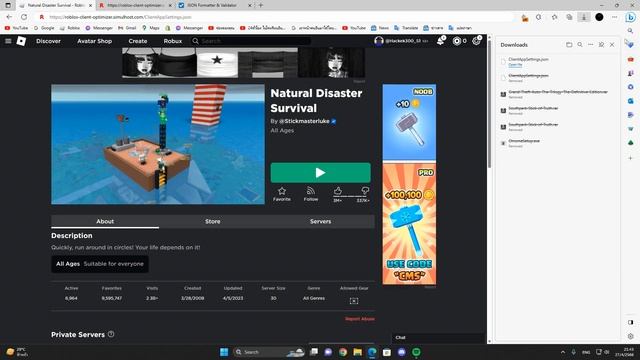Open Bing chat sidebar icon
Image resolution: width=640 pixels, height=360 pixels.
point(631,17)
